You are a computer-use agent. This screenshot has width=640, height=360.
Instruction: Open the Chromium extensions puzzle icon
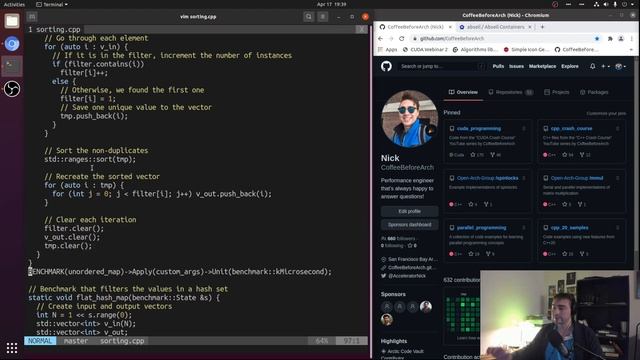pos(610,38)
